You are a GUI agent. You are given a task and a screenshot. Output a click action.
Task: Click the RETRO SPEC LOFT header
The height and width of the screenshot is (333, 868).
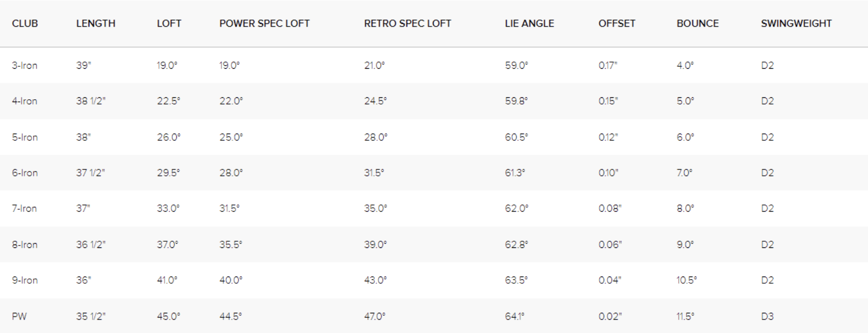(x=407, y=24)
